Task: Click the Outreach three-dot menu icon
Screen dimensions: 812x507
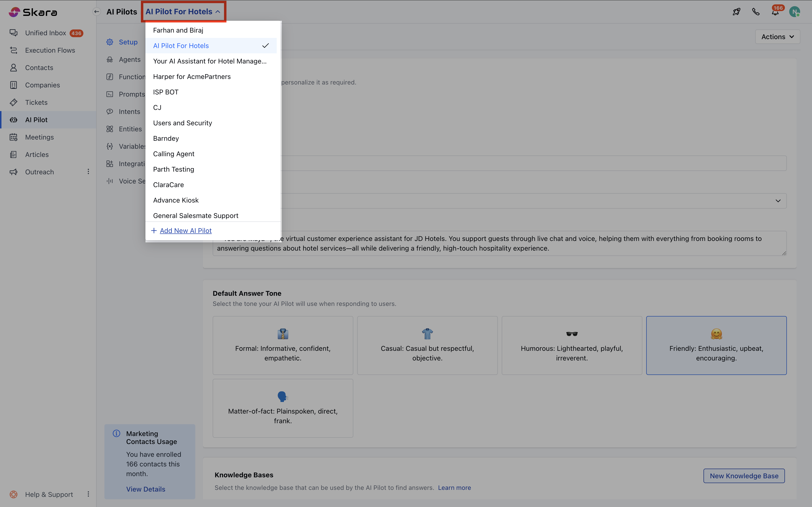Action: click(88, 172)
